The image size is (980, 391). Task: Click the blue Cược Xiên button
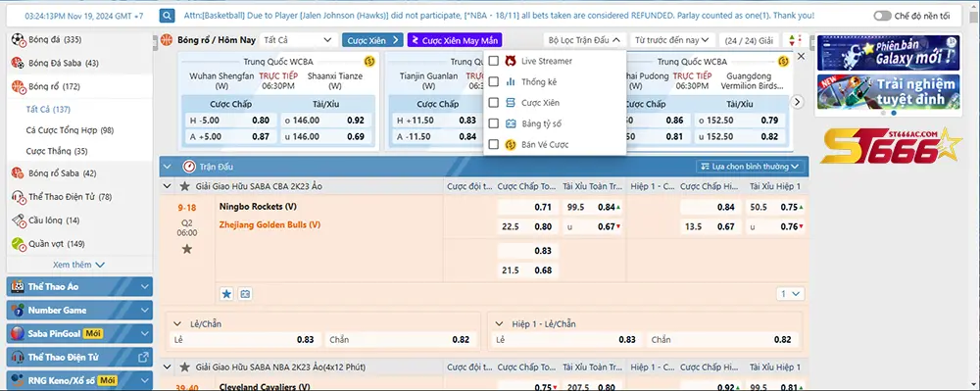372,40
